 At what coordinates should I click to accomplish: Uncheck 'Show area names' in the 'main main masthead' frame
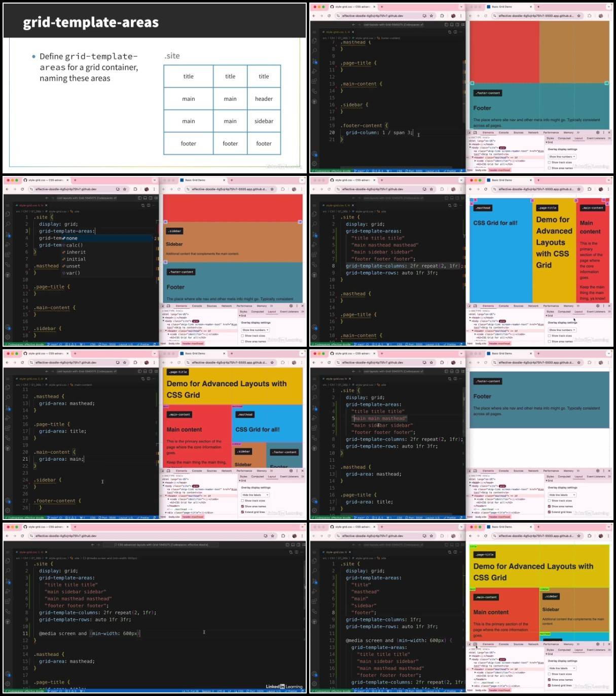point(549,506)
